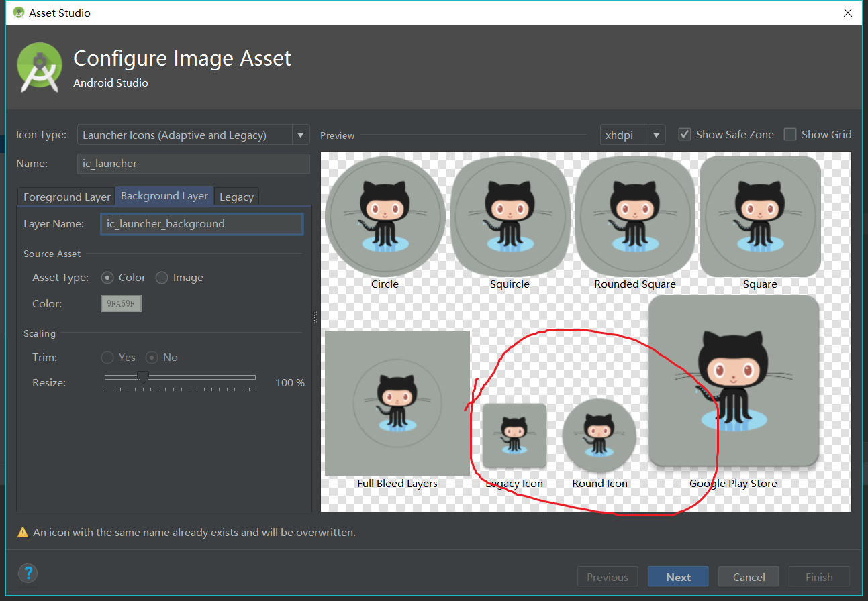Open the Icon Type dropdown
868x601 pixels.
pyautogui.click(x=193, y=135)
